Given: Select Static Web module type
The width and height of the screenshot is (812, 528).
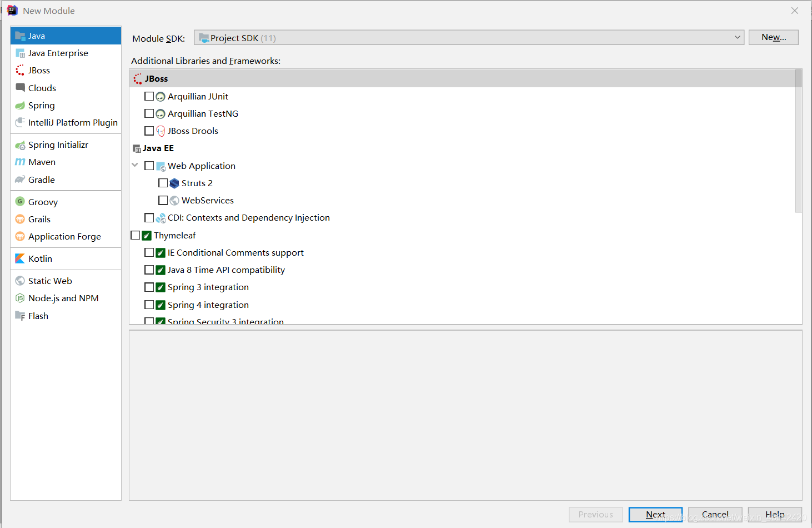Looking at the screenshot, I should click(x=66, y=281).
